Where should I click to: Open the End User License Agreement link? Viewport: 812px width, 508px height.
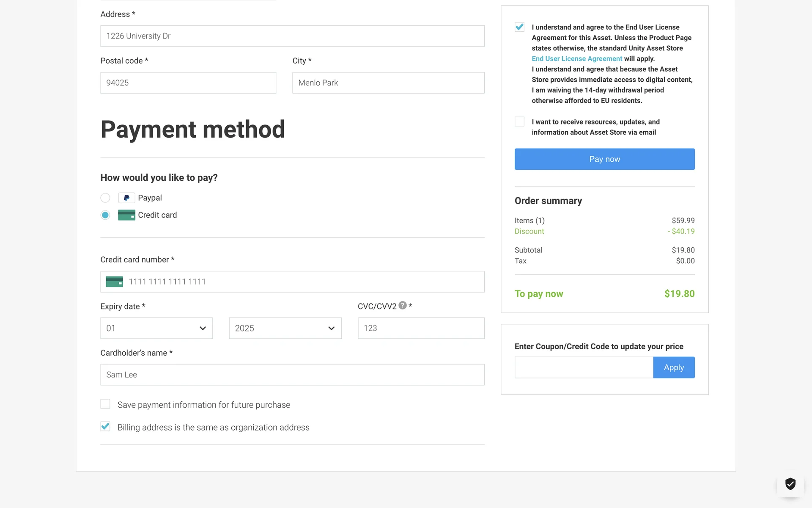coord(576,59)
